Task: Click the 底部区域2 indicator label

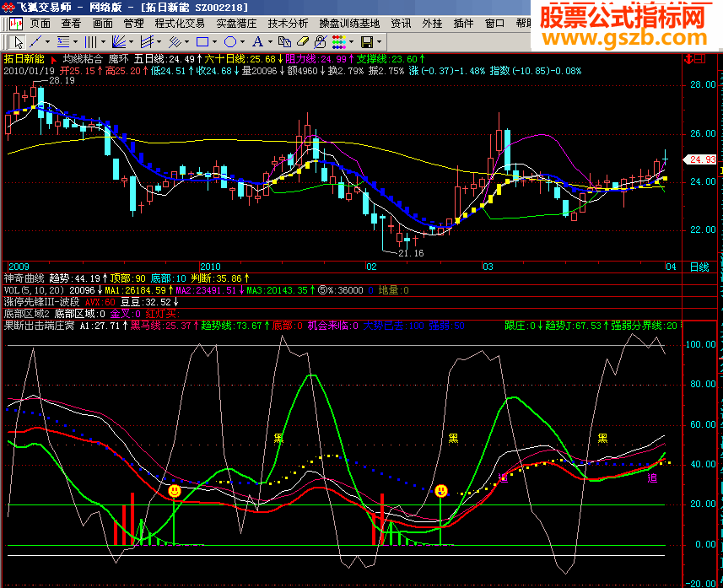Action: click(x=26, y=314)
